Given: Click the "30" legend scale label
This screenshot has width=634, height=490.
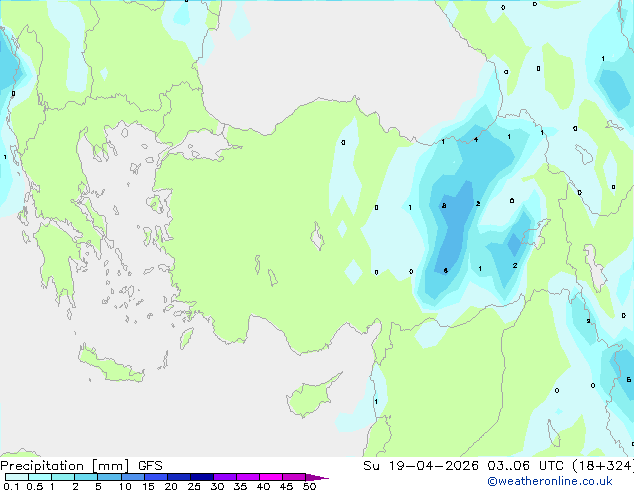Looking at the screenshot, I should (x=217, y=486).
